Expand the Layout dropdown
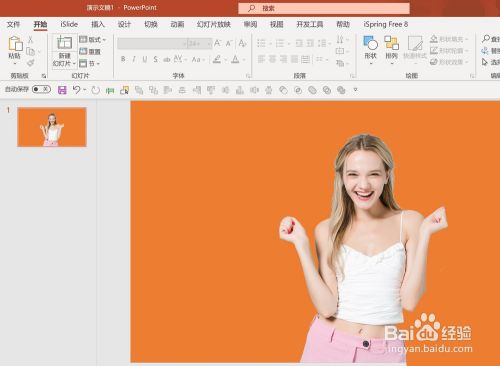Image resolution: width=500 pixels, height=366 pixels. pos(93,40)
